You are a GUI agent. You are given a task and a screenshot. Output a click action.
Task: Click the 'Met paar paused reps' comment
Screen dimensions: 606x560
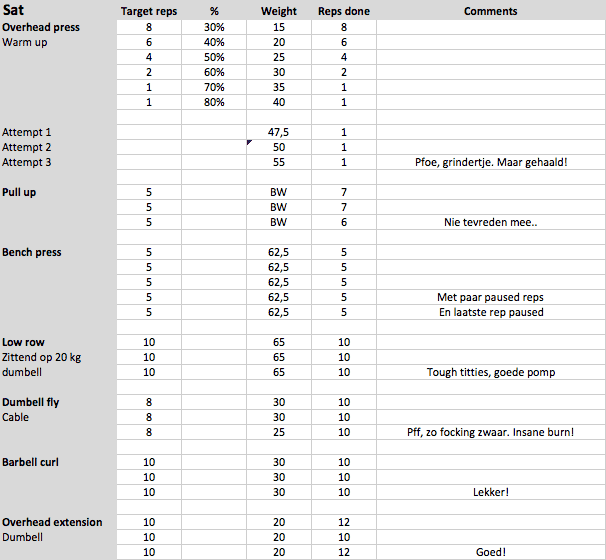click(x=491, y=297)
